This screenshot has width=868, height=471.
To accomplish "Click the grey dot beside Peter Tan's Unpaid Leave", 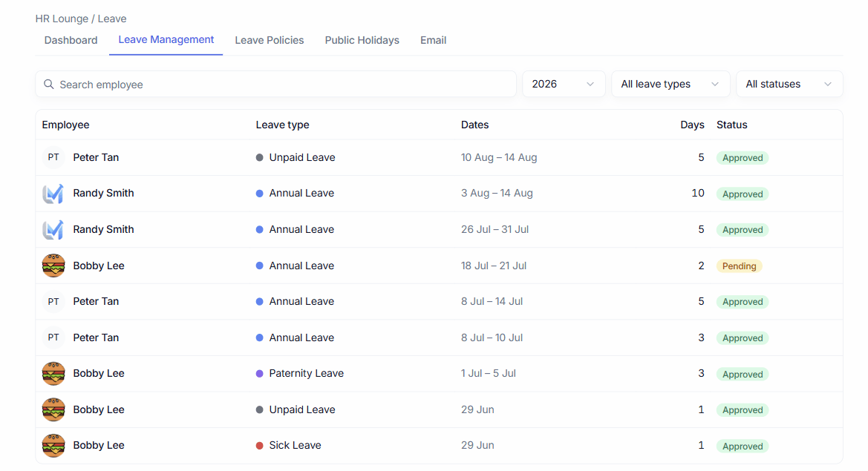I will point(259,157).
